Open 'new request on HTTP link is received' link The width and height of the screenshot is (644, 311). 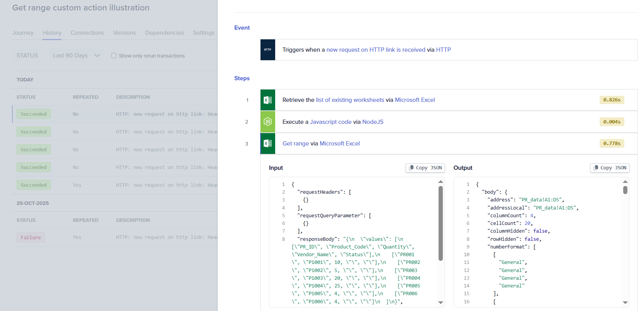376,50
